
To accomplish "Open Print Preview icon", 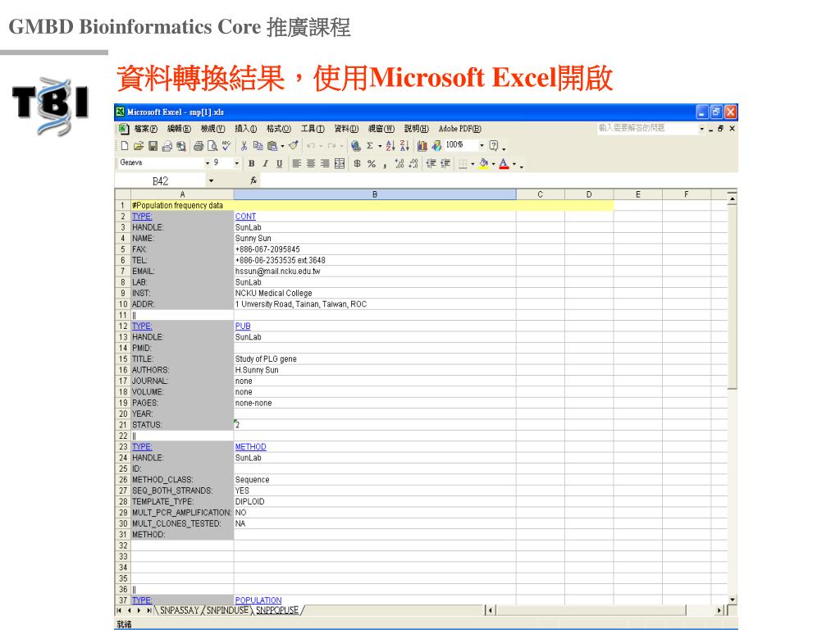I will click(x=212, y=146).
